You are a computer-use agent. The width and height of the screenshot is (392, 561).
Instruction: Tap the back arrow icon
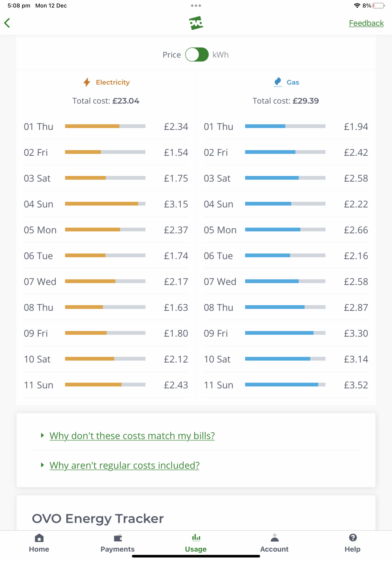pos(7,23)
